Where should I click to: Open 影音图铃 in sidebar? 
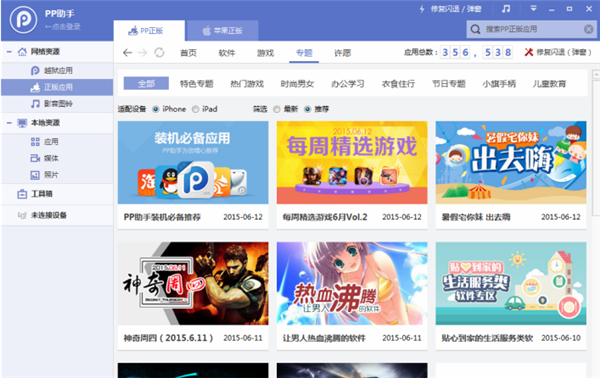click(x=57, y=104)
